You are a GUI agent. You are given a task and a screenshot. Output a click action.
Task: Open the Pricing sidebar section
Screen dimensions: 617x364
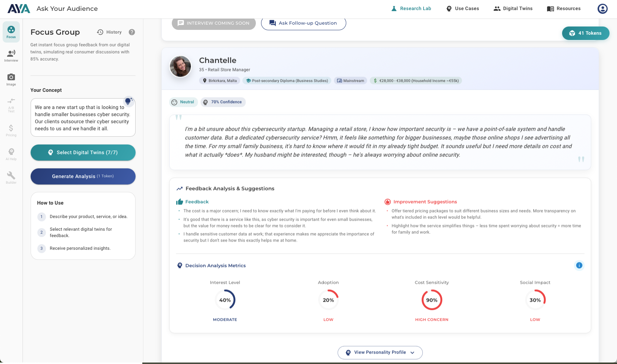pos(11,130)
